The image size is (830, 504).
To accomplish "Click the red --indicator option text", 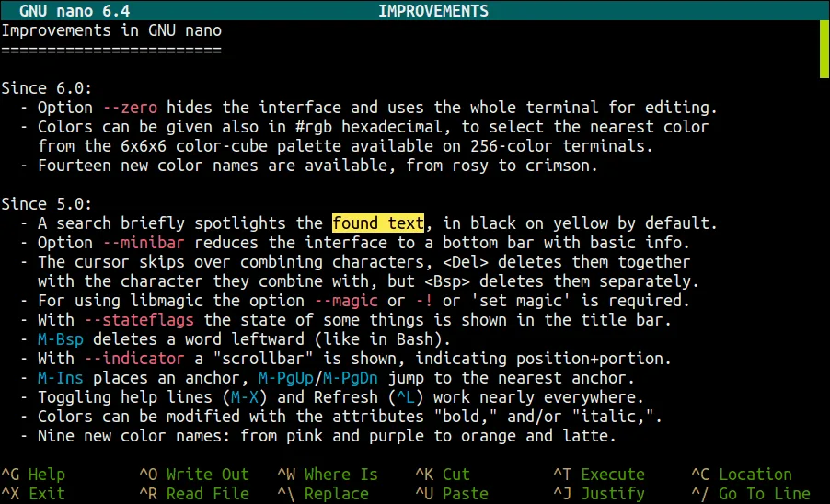I will coord(134,359).
